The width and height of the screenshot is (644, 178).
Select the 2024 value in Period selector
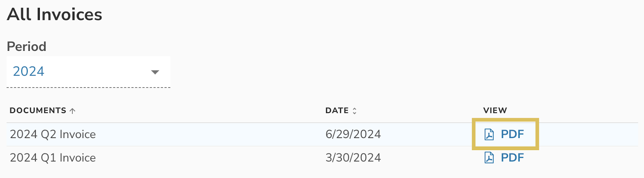pyautogui.click(x=29, y=71)
